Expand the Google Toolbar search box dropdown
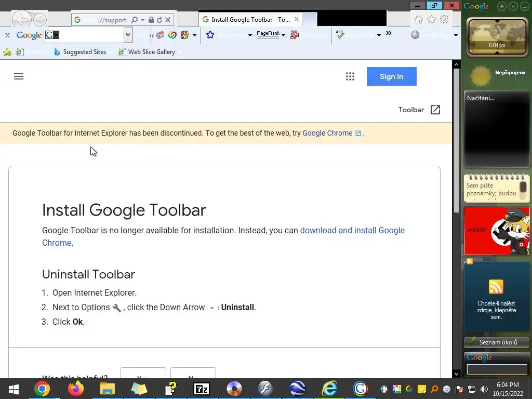Viewport: 532px width, 399px height. (128, 35)
